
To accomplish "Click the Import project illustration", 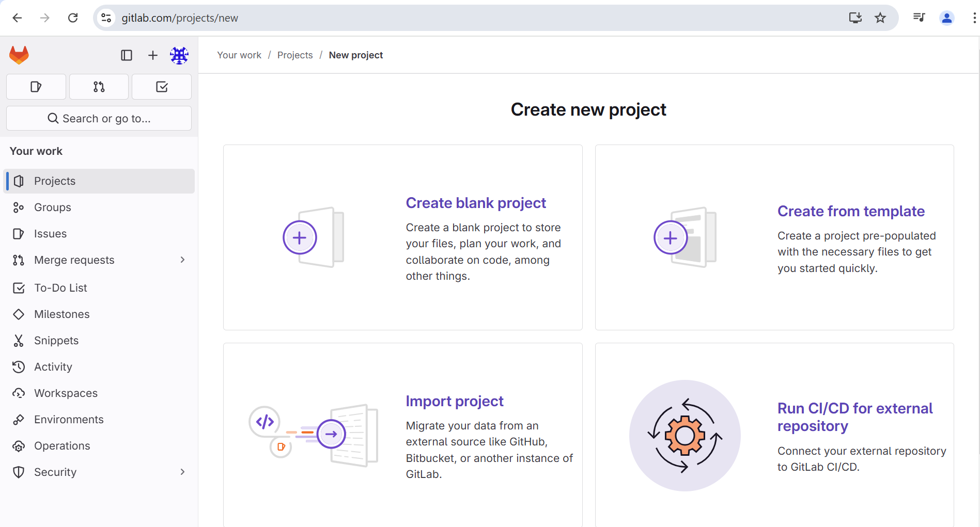I will pyautogui.click(x=314, y=435).
